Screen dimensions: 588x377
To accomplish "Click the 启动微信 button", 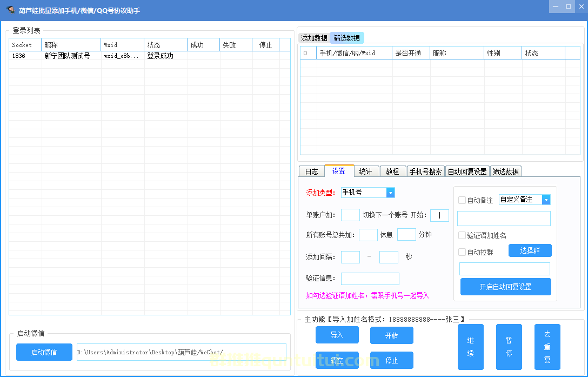I will 44,352.
